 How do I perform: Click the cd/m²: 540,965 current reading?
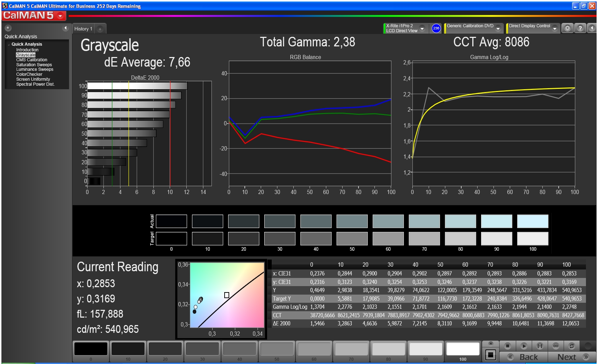[108, 329]
